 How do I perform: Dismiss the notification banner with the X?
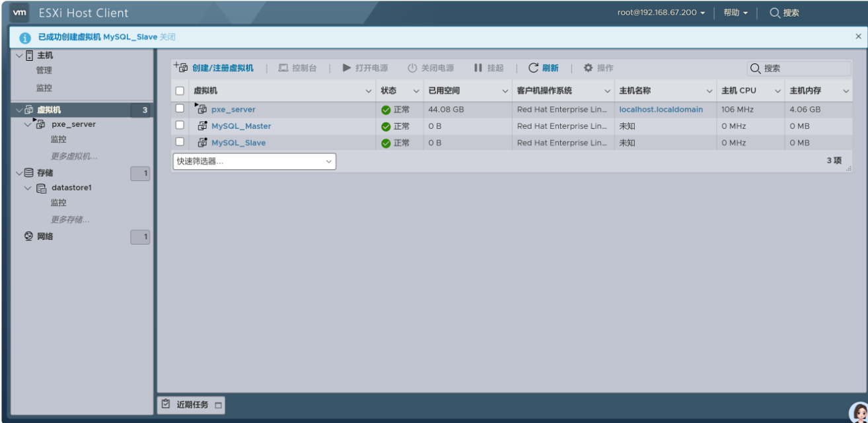(x=858, y=37)
